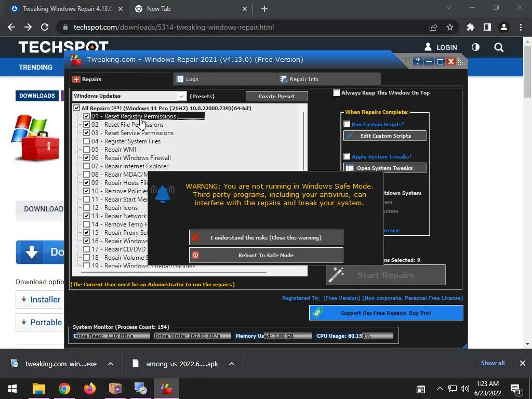Open the Windows Updates presets dropdown
The height and width of the screenshot is (399, 532).
pos(182,96)
